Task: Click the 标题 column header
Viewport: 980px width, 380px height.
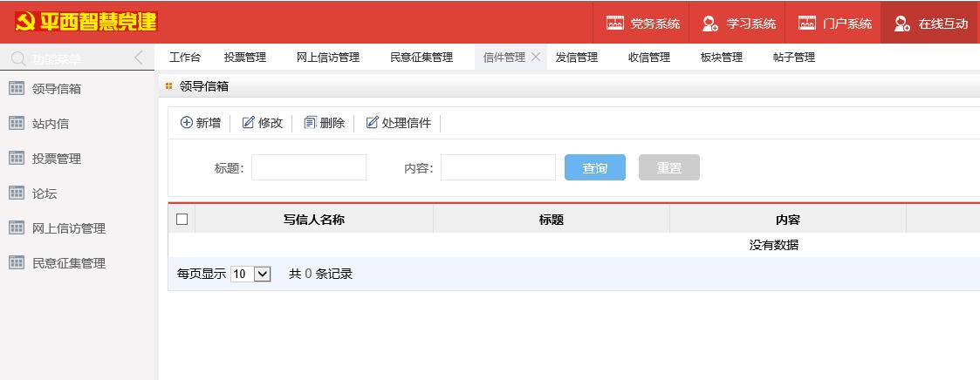Action: tap(552, 220)
